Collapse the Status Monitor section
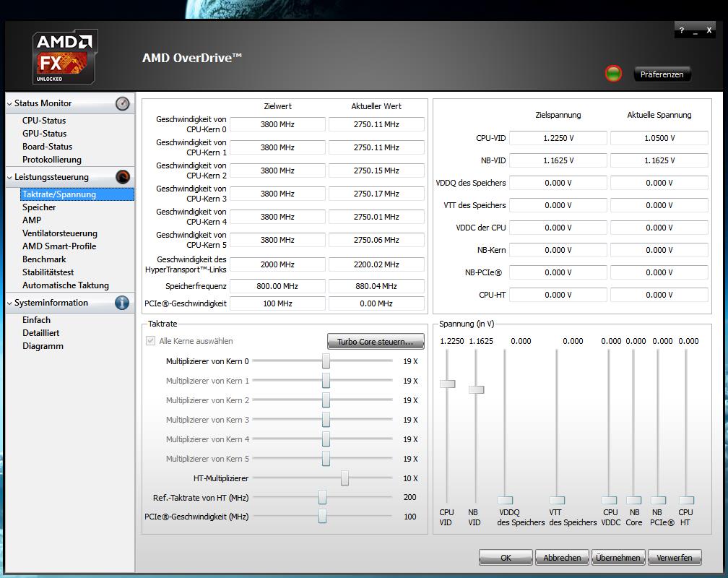This screenshot has width=728, height=578. point(9,103)
